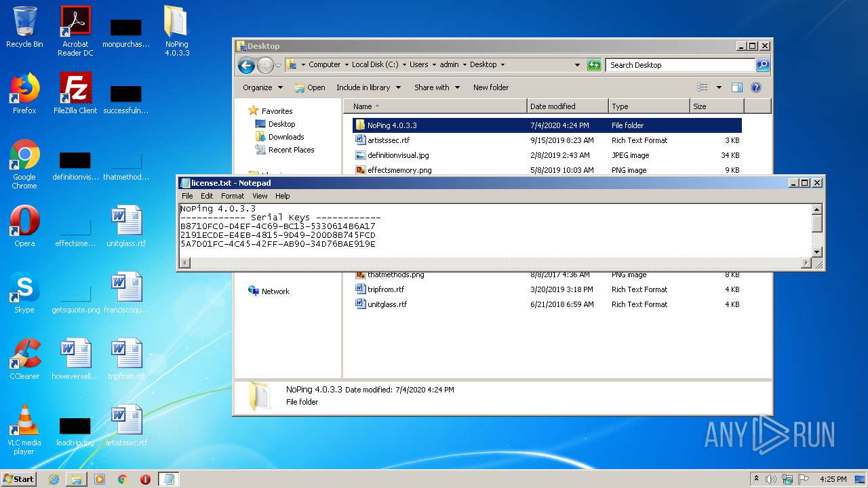Select artistssec.rtf icon on desktop
868x488 pixels.
pyautogui.click(x=126, y=426)
